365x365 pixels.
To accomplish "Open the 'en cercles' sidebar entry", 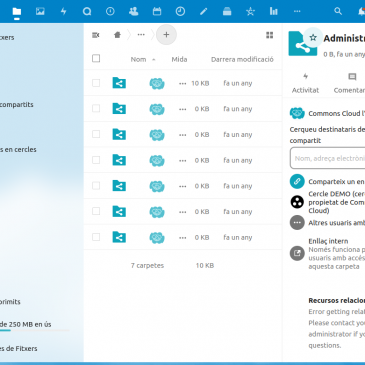I will pyautogui.click(x=18, y=150).
